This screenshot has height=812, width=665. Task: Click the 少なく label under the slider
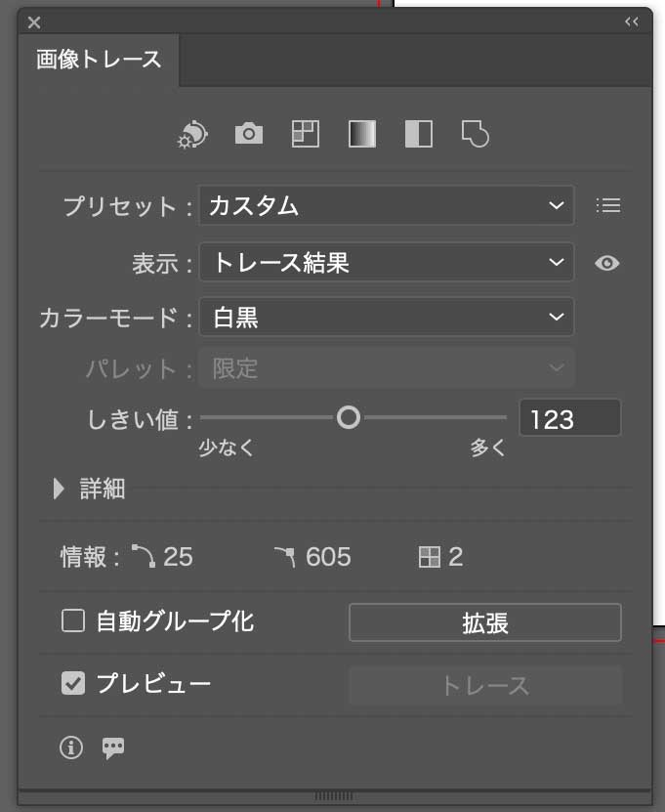tap(227, 448)
